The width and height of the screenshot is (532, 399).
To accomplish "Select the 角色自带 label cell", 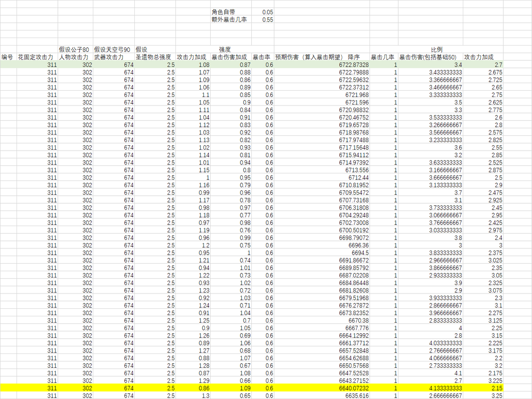I will coord(231,12).
